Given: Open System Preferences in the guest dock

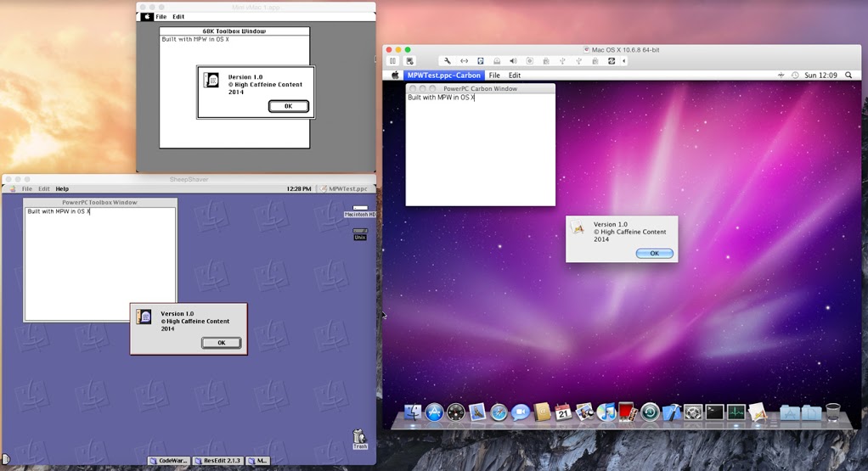Looking at the screenshot, I should pos(693,412).
